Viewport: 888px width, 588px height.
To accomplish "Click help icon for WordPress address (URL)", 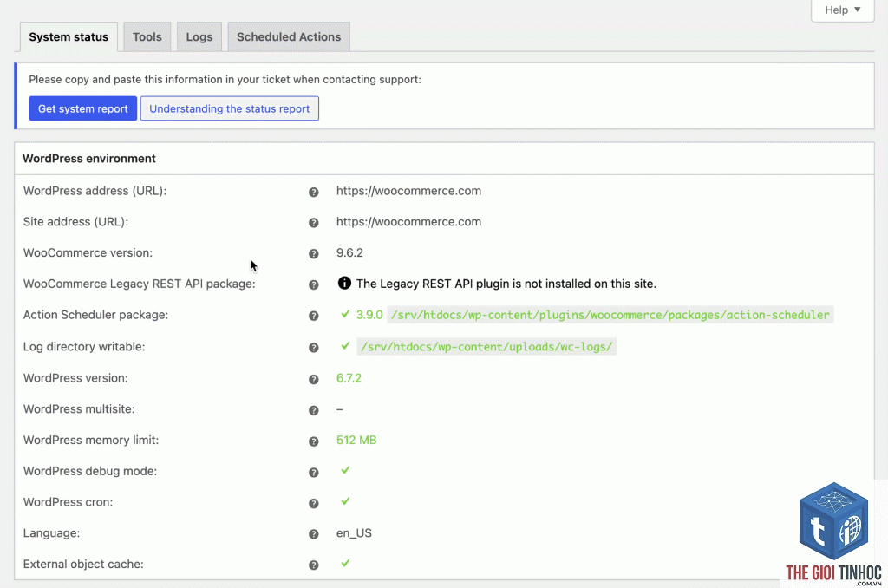I will pos(313,192).
